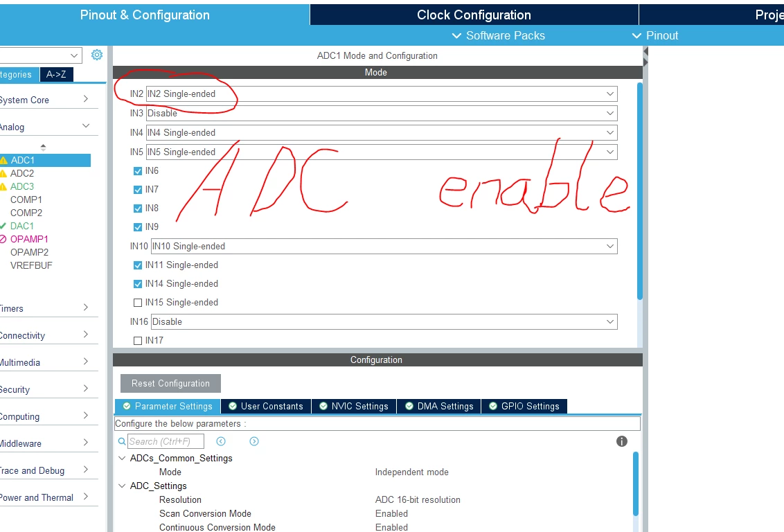Uncheck the IN6 checkbox
This screenshot has height=532, width=784.
click(x=138, y=171)
